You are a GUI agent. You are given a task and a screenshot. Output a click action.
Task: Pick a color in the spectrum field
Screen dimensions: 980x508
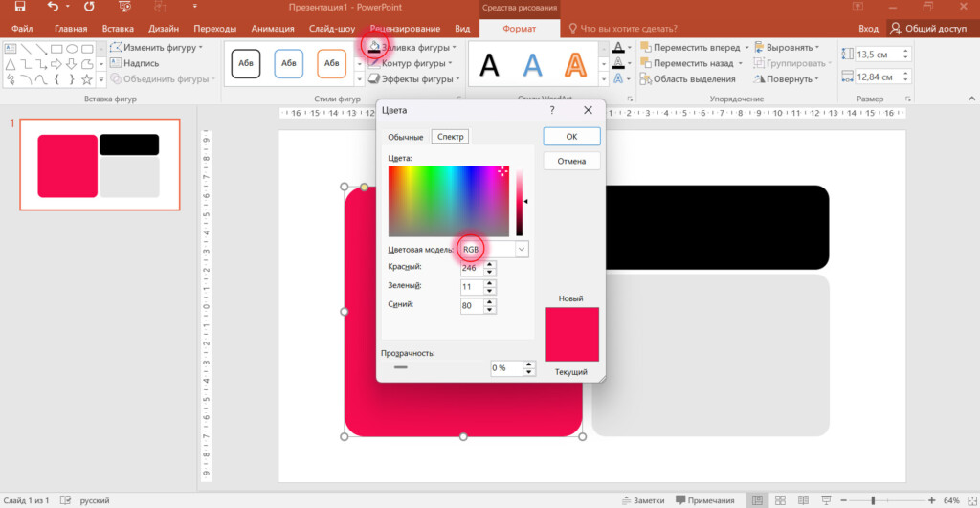449,201
